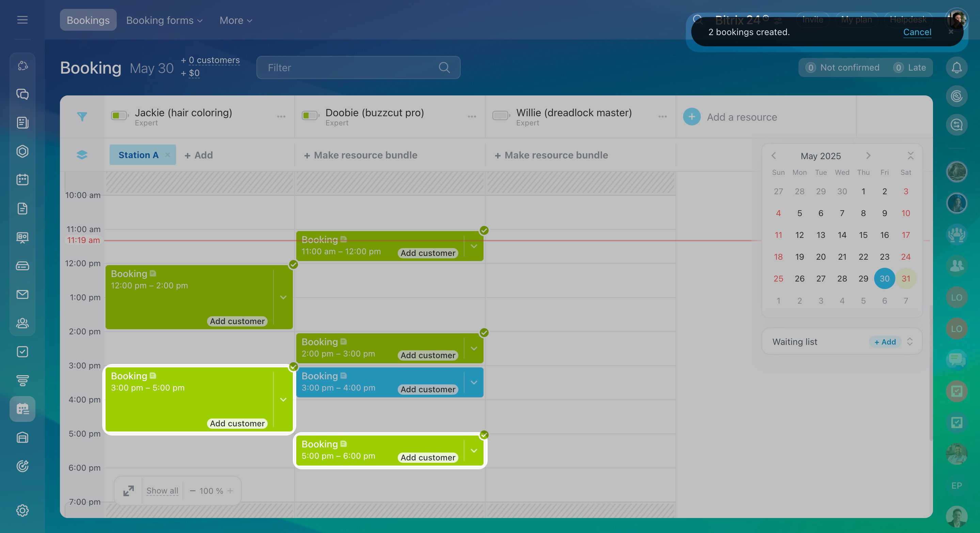This screenshot has width=980, height=533.
Task: Expand the More menu
Action: (236, 20)
